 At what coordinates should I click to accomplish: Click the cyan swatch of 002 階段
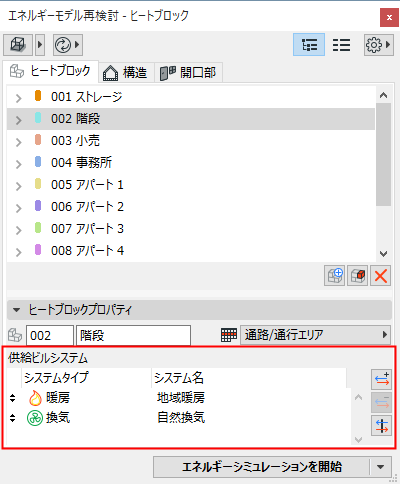click(38, 118)
